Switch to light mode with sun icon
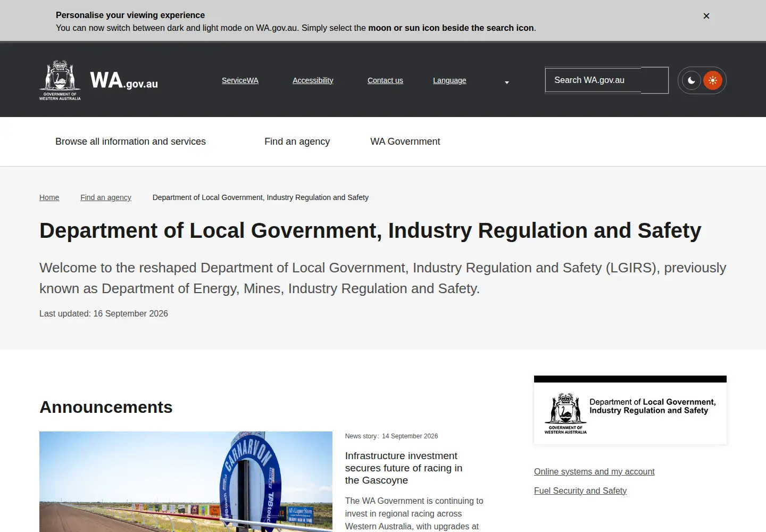Viewport: 766px width, 532px height. pyautogui.click(x=713, y=80)
